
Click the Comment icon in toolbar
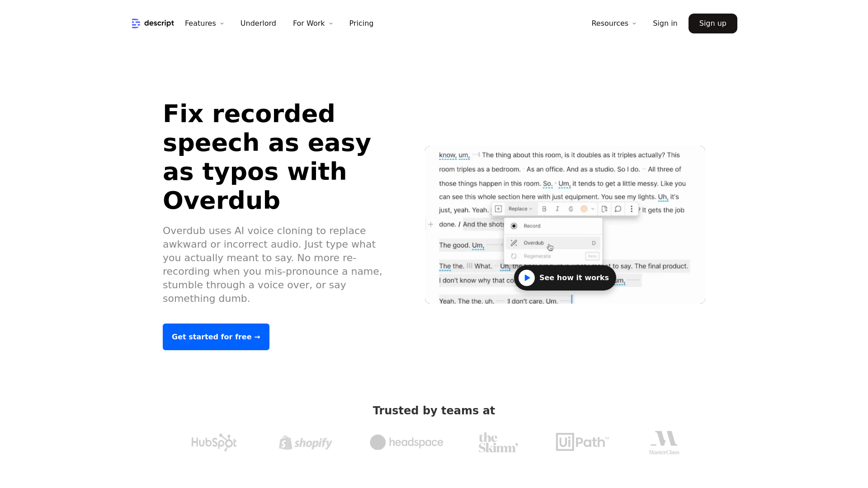618,209
